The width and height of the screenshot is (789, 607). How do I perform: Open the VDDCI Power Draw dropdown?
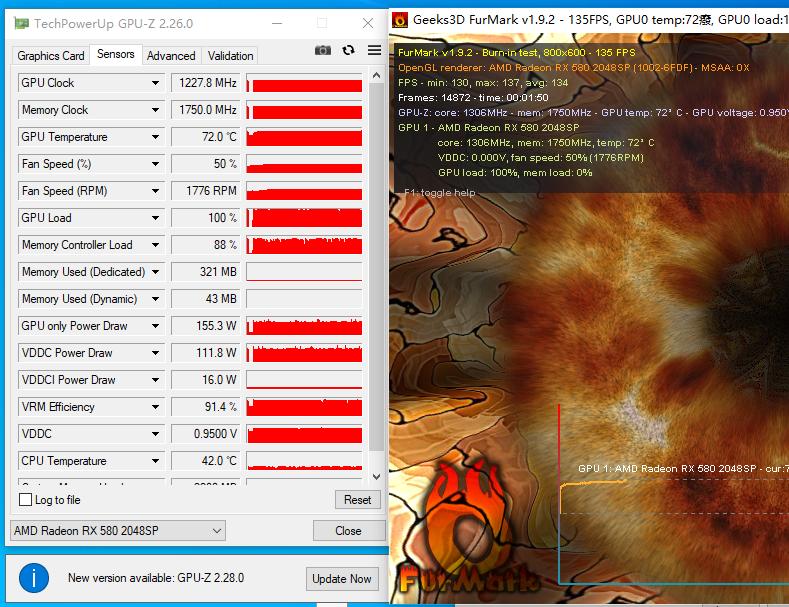155,380
